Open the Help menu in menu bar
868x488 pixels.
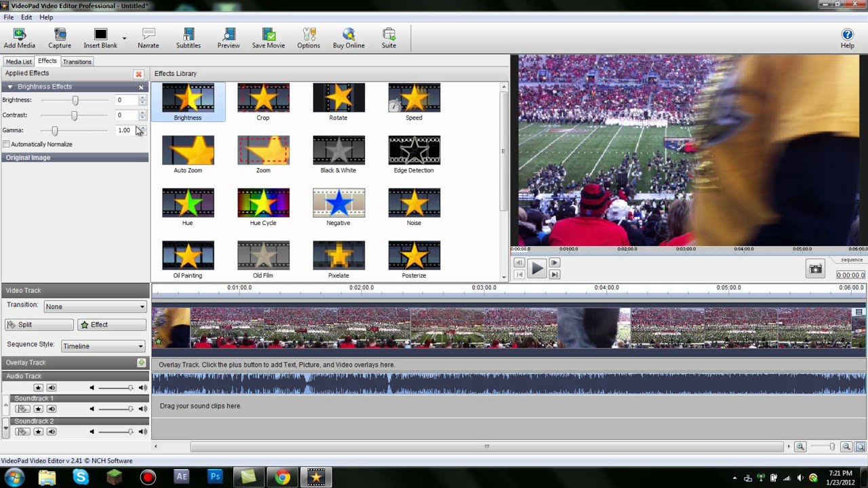coord(46,17)
